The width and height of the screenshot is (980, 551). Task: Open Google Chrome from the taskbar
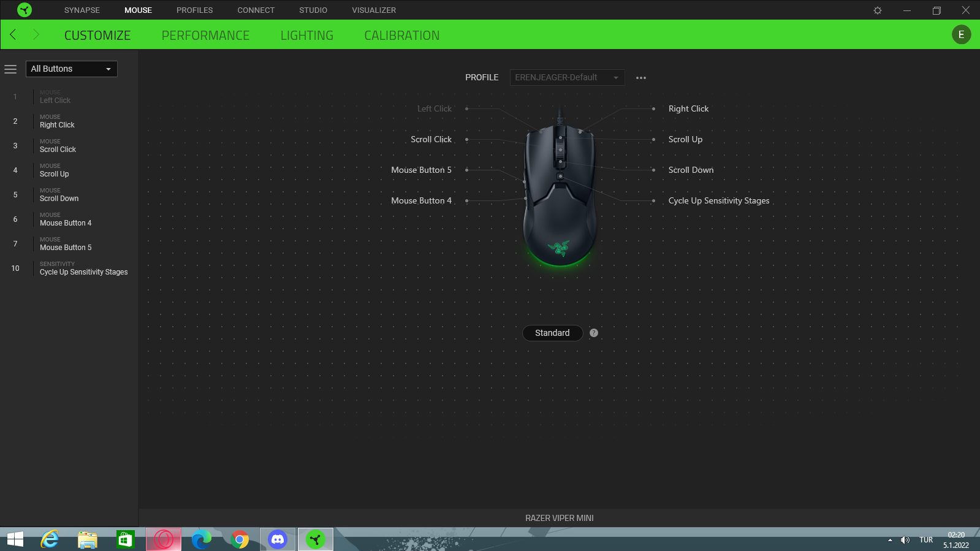(x=240, y=539)
